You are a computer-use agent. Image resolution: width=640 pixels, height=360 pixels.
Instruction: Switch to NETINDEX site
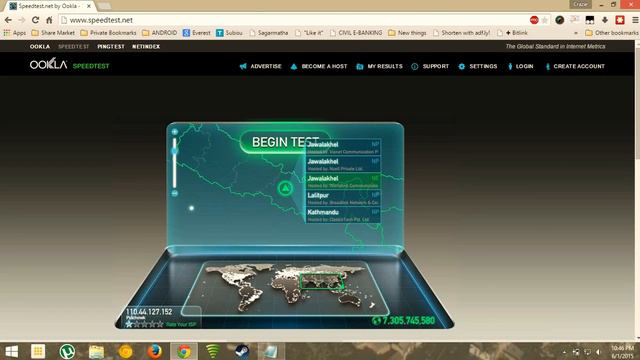click(x=146, y=47)
